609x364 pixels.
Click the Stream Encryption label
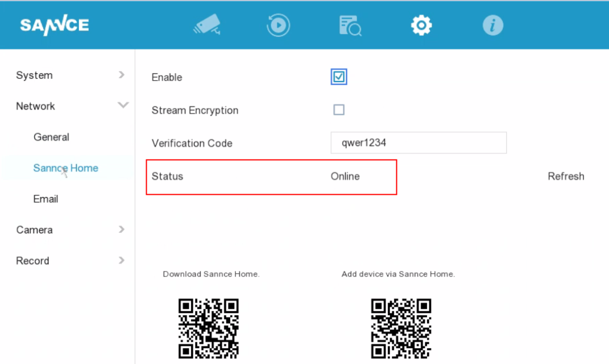click(195, 110)
